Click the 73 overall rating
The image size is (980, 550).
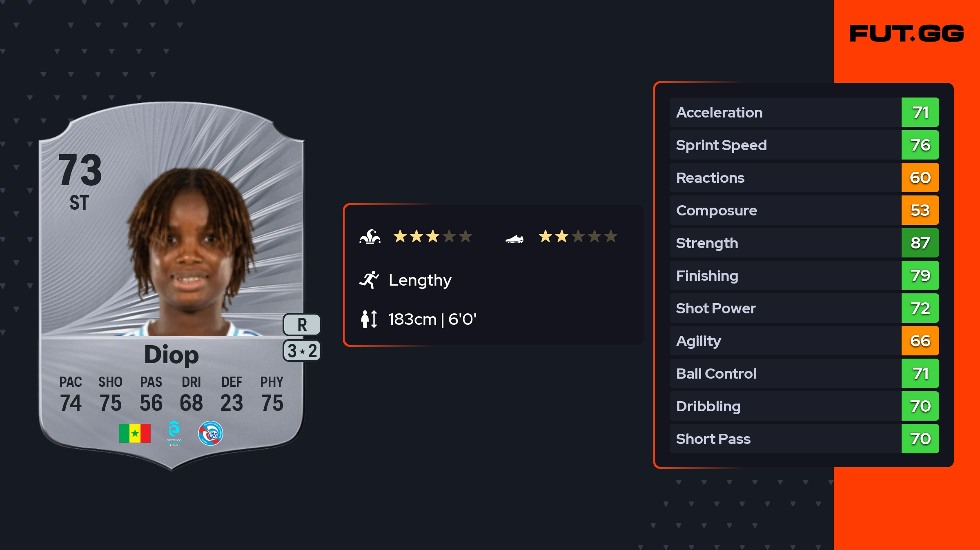tap(80, 171)
